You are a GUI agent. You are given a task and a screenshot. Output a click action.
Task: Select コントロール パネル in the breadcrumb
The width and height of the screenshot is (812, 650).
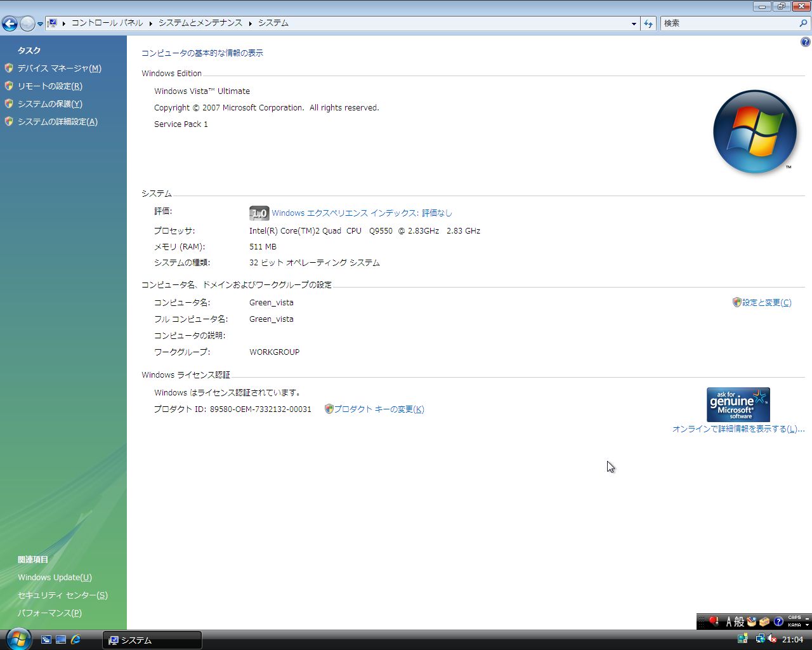click(107, 23)
